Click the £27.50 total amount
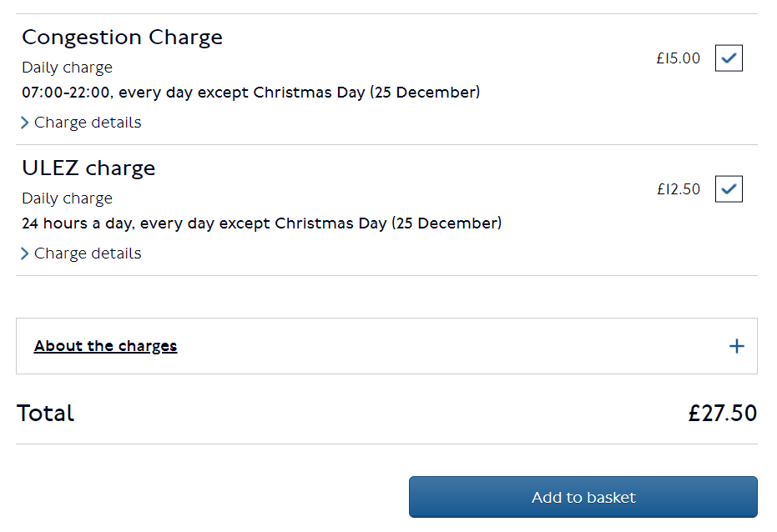Viewport: 777px width, 532px height. 722,414
